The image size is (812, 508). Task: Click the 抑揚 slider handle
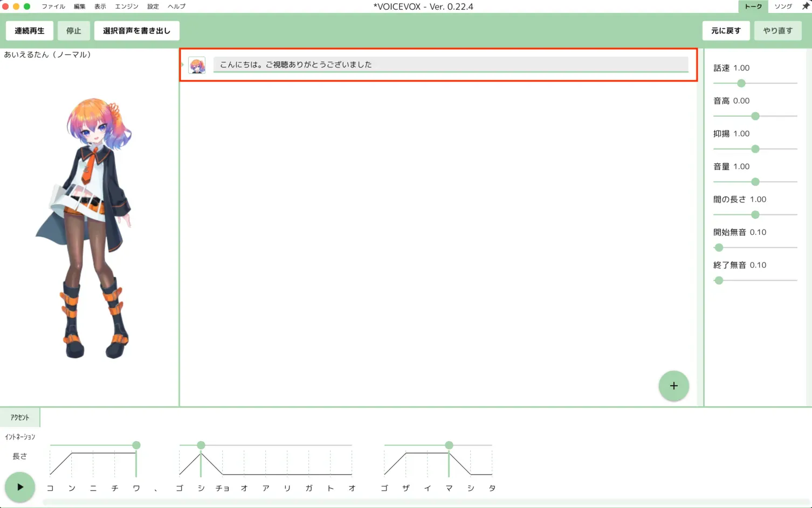tap(755, 149)
